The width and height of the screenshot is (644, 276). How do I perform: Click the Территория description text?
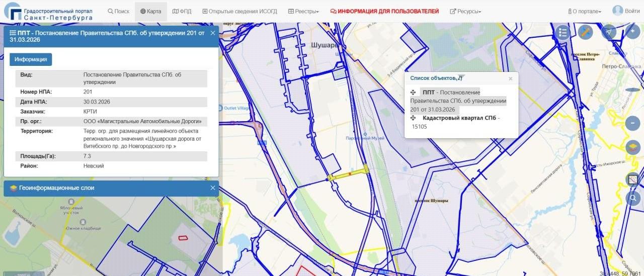pyautogui.click(x=143, y=138)
